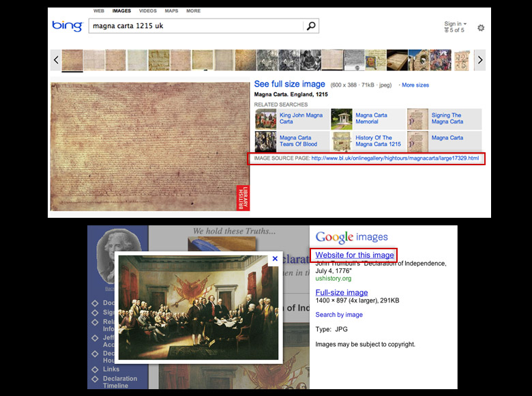Click the Bing search magnifier icon

tap(310, 27)
